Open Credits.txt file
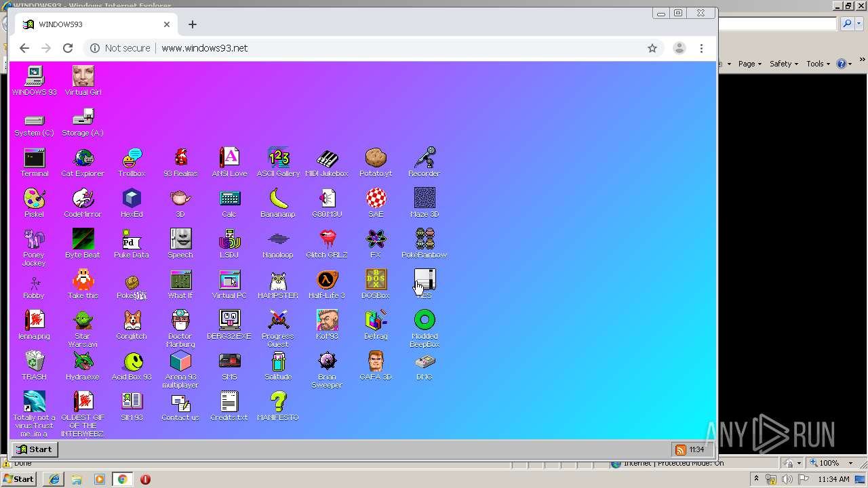 click(229, 407)
